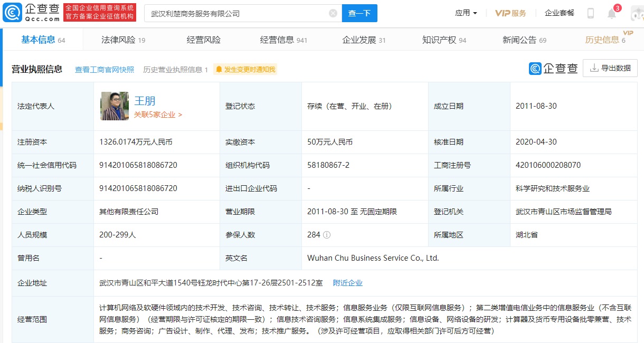644x343 pixels.
Task: Expand the 应用 dropdown menu
Action: [466, 13]
